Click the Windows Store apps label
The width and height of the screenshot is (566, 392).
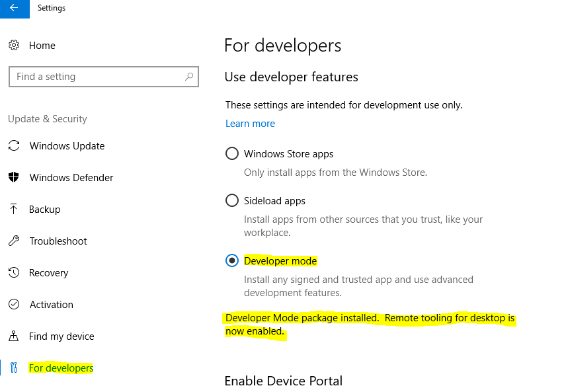(288, 154)
